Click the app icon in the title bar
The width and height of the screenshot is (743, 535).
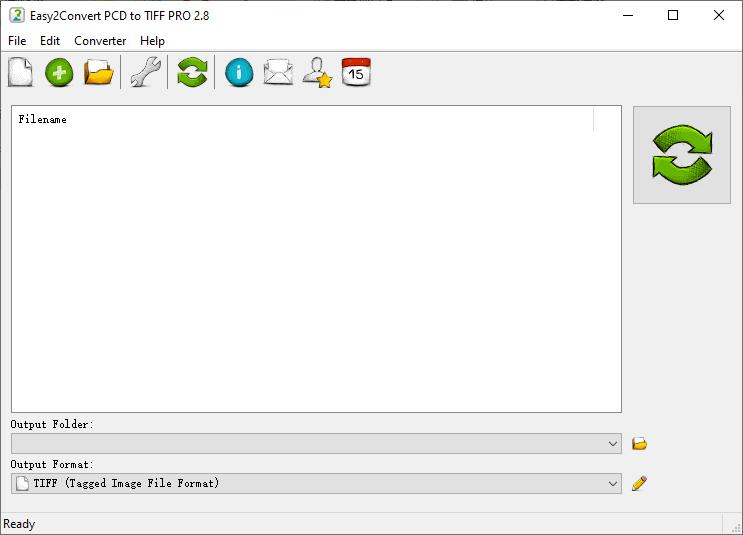coord(17,15)
